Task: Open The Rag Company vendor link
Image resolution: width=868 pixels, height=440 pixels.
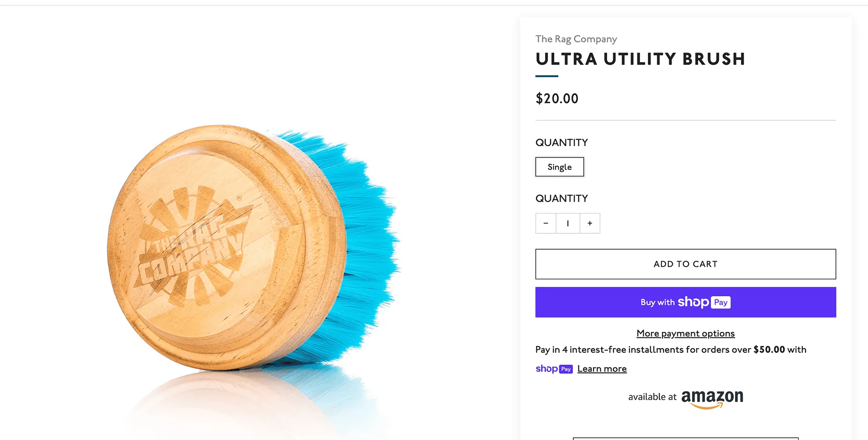Action: (576, 39)
